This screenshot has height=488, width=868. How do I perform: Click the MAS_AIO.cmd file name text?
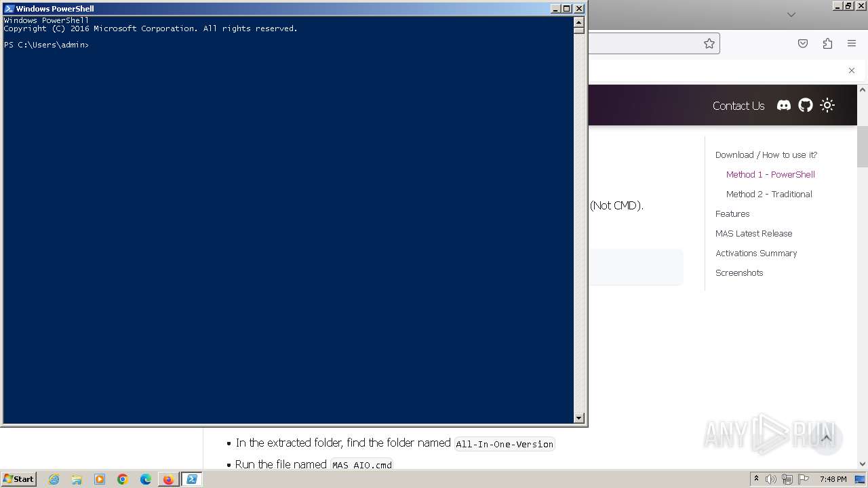click(x=361, y=465)
